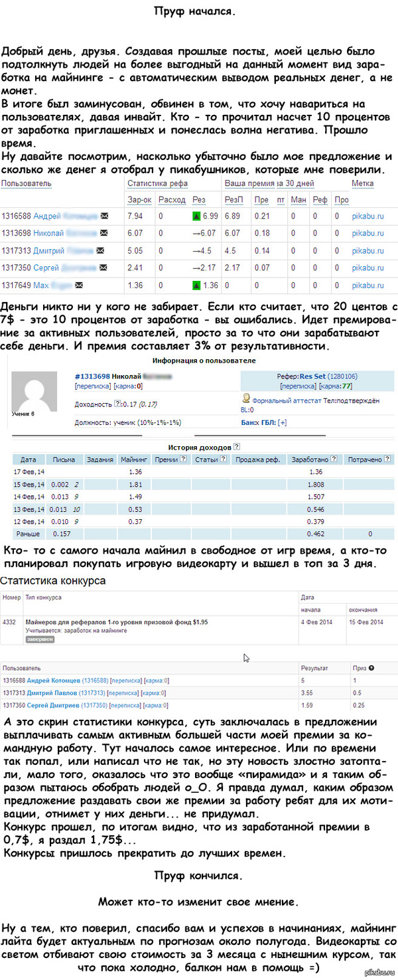This screenshot has height=980, width=398.
Task: Click the help icon next to История доходов
Action: pos(237,447)
